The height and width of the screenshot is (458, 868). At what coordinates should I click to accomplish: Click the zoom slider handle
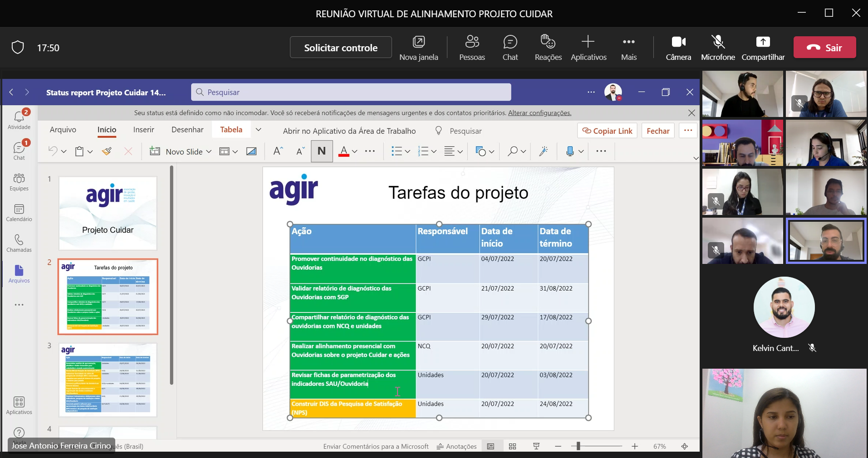(x=578, y=446)
